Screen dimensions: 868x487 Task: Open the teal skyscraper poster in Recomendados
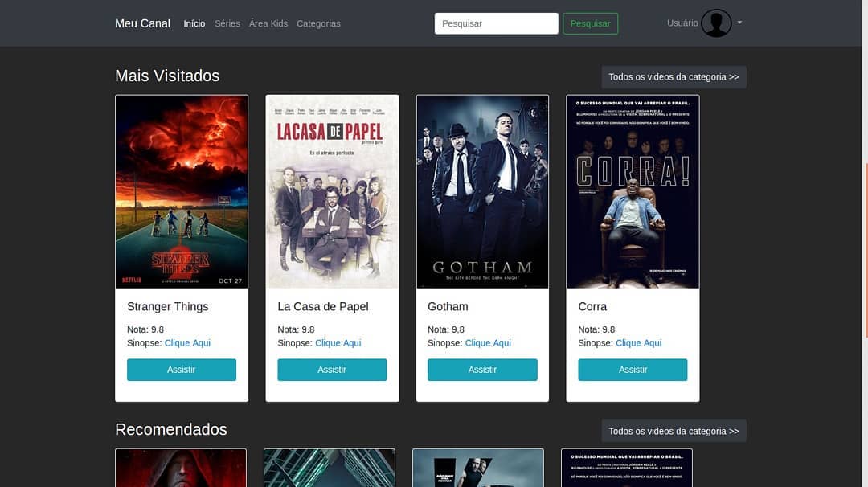pos(330,469)
